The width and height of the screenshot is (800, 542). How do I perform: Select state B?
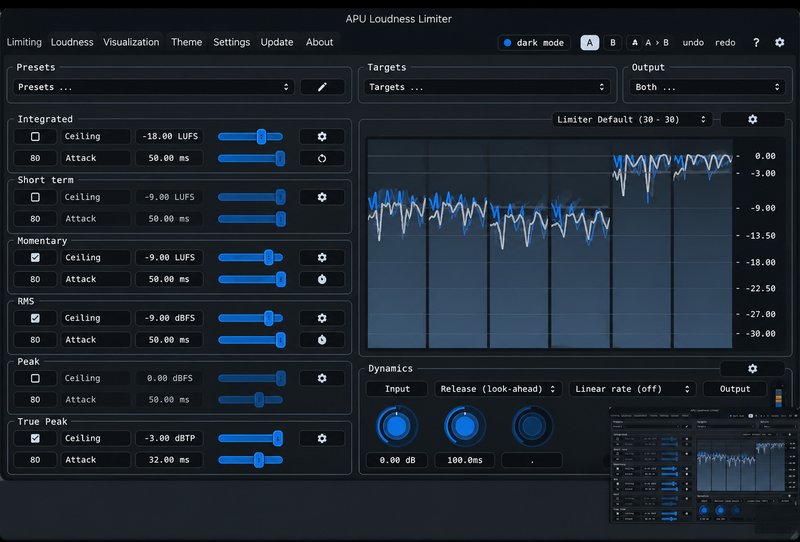click(613, 42)
